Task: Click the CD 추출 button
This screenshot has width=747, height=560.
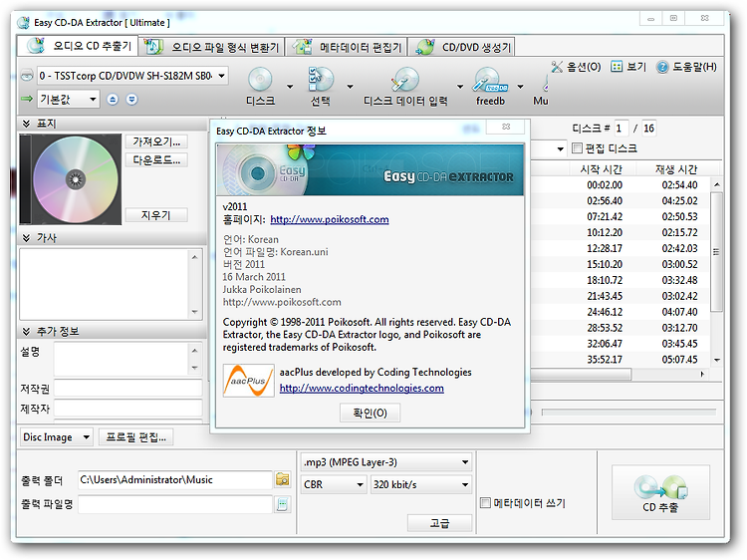Action: click(660, 493)
